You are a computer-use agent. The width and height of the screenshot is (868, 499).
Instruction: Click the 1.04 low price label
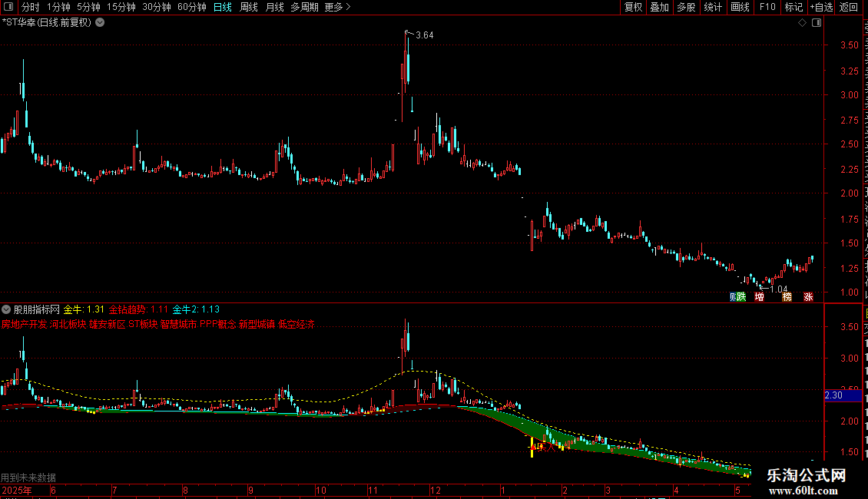point(778,289)
